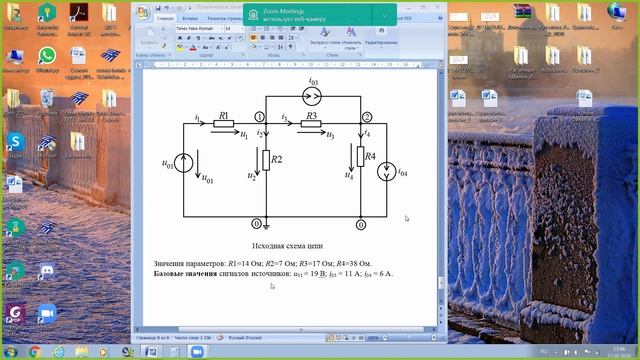Save the document from Quick Access toolbar
This screenshot has width=640, height=360.
coord(158,8)
